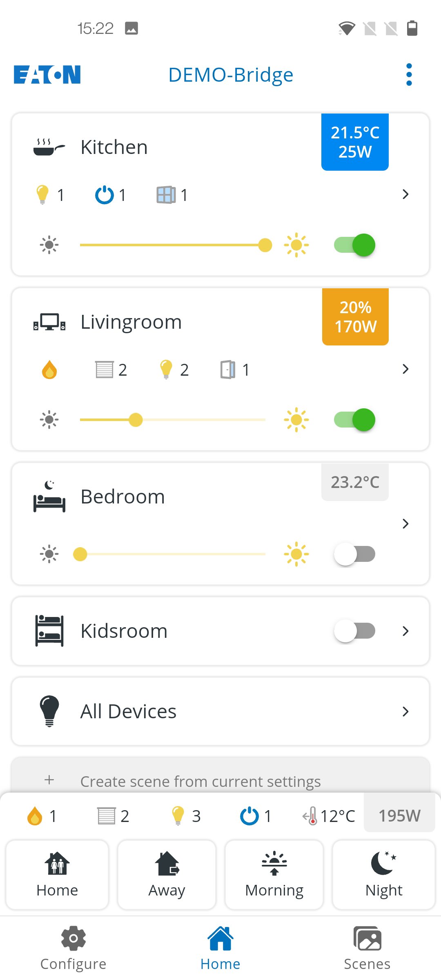Switch on the Kidsroom toggle
This screenshot has width=441, height=980.
click(x=354, y=631)
